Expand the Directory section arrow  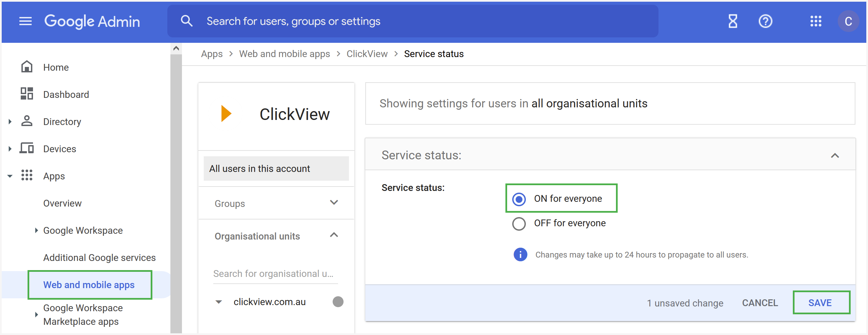click(x=10, y=122)
